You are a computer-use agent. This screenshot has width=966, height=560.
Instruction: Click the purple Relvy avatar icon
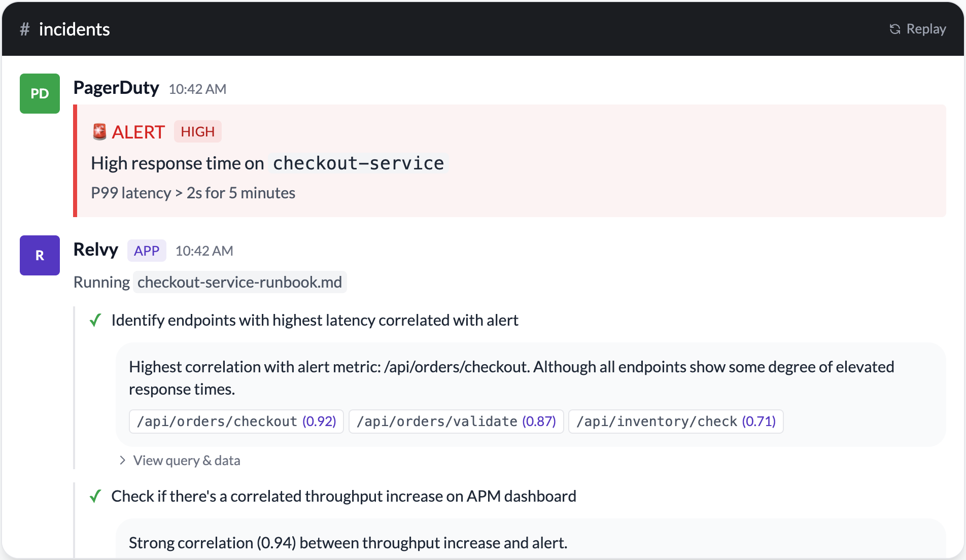40,255
